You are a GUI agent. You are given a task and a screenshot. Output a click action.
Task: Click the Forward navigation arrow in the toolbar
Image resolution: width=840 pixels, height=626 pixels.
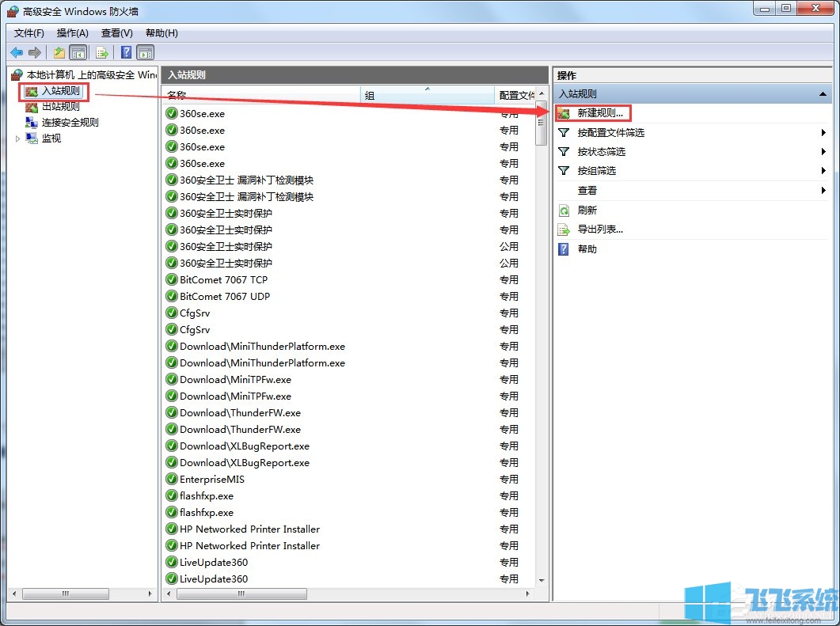click(x=34, y=52)
